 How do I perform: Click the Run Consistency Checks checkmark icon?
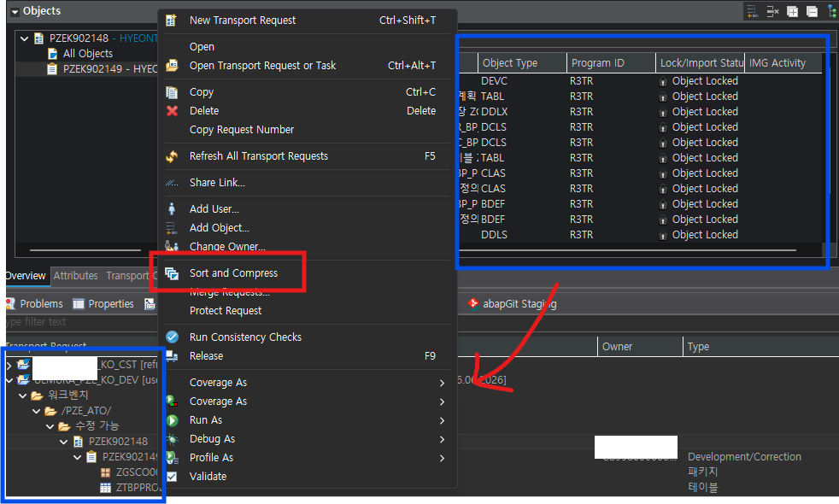pyautogui.click(x=172, y=337)
